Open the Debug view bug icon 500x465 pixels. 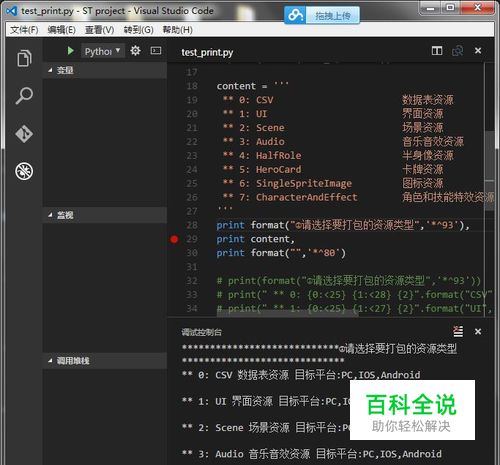pos(24,171)
